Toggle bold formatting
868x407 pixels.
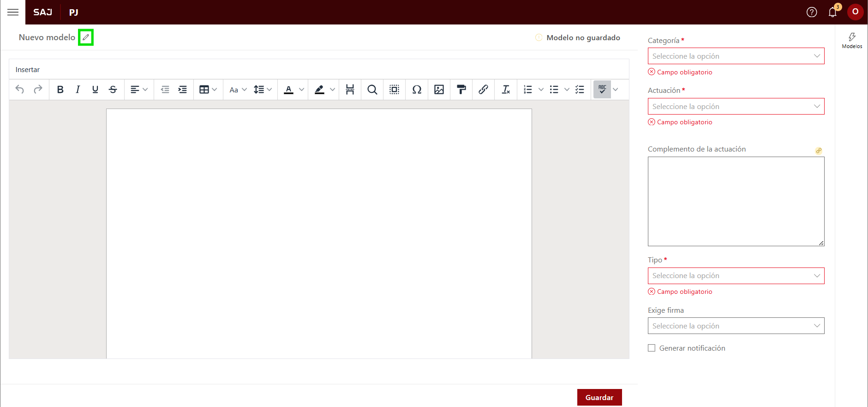[60, 90]
